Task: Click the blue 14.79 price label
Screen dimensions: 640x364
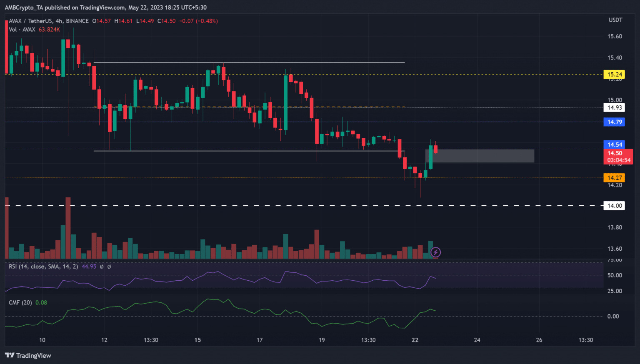Action: (x=614, y=122)
